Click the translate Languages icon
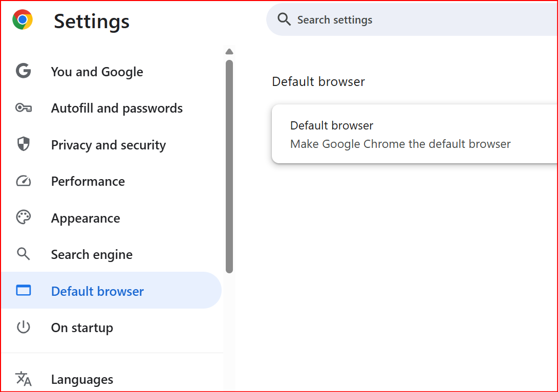The image size is (558, 392). tap(24, 379)
